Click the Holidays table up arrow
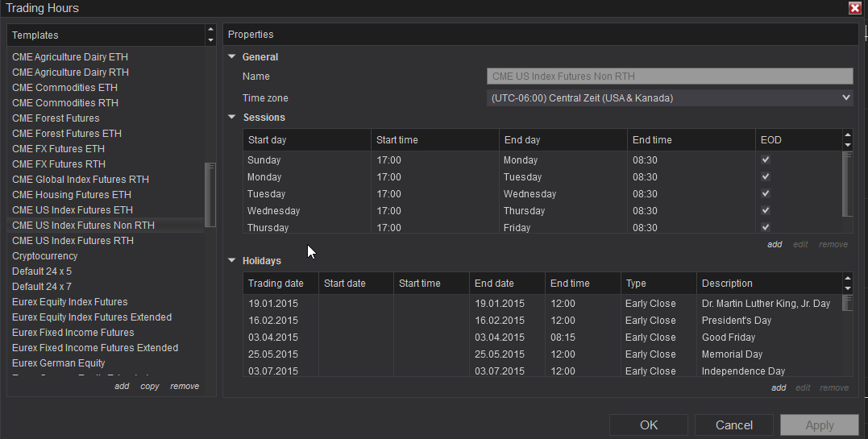This screenshot has width=868, height=439. pyautogui.click(x=848, y=278)
